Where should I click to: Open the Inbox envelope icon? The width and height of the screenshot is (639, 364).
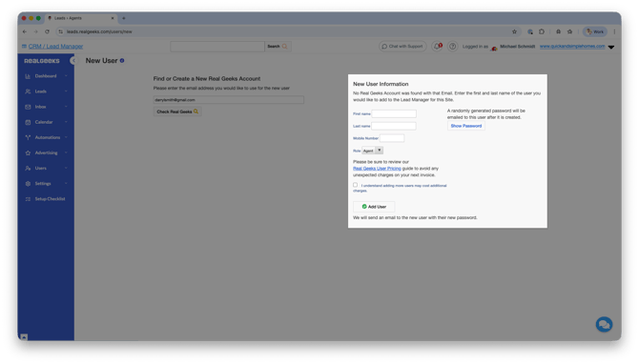coord(28,107)
